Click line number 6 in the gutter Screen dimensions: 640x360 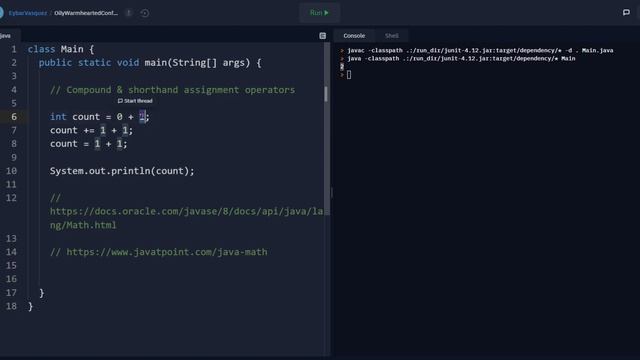(14, 117)
